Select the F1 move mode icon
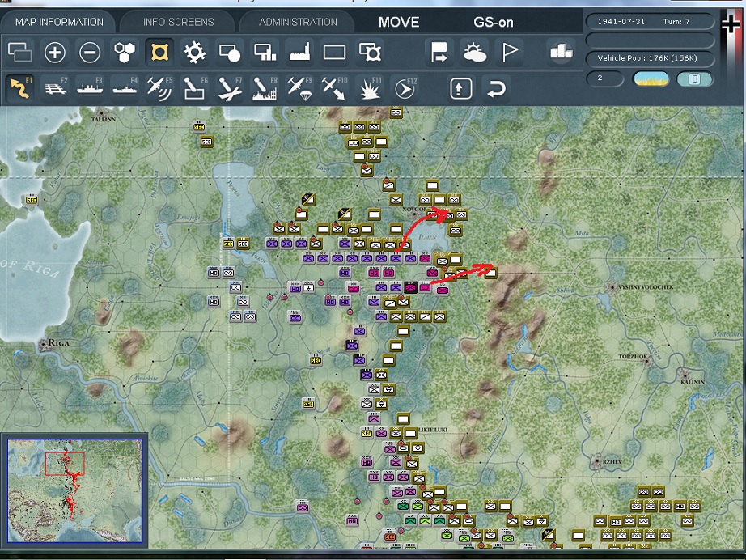The image size is (746, 560). tap(20, 88)
